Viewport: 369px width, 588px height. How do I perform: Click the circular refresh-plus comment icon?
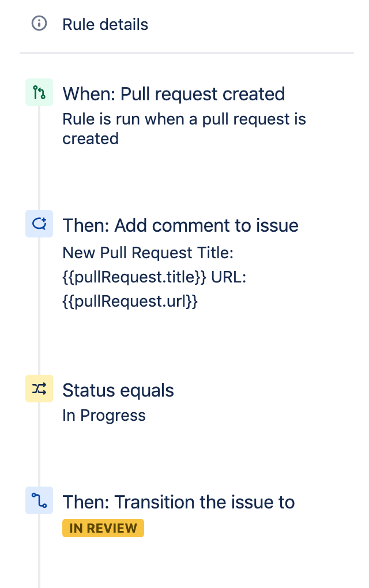(x=38, y=224)
